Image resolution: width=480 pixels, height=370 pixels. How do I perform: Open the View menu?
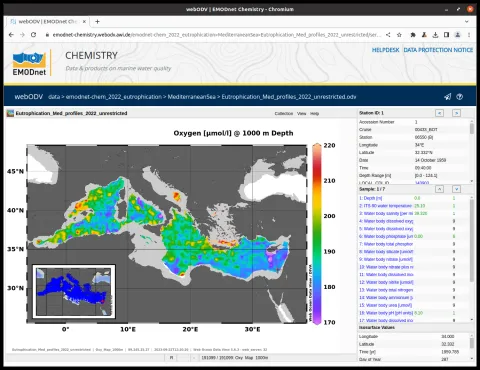tap(302, 114)
